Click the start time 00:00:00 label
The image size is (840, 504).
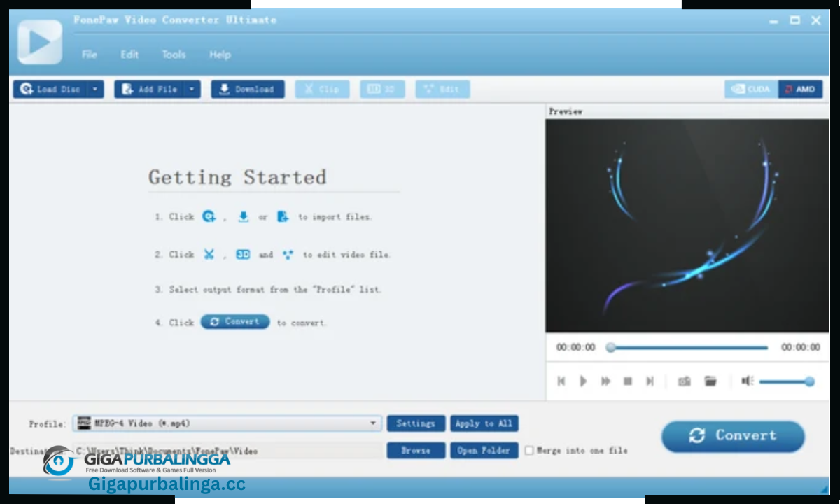(575, 347)
